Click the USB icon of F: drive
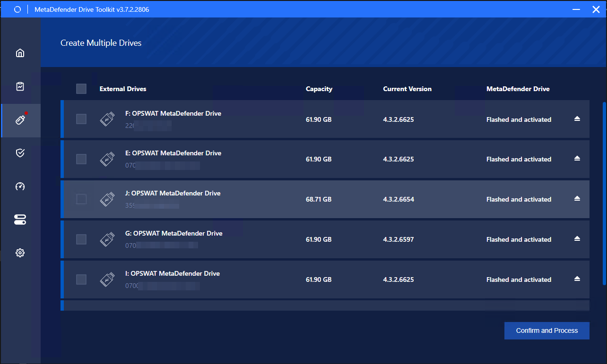The image size is (607, 364). [107, 119]
